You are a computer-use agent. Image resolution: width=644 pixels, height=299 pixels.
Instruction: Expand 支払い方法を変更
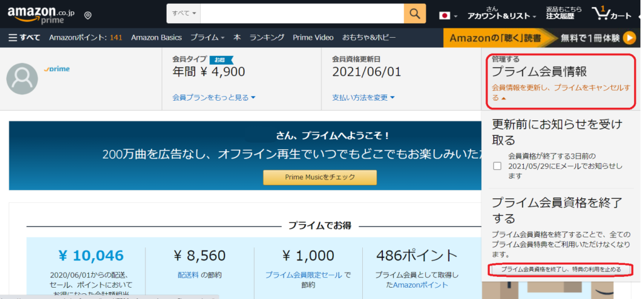tap(364, 98)
